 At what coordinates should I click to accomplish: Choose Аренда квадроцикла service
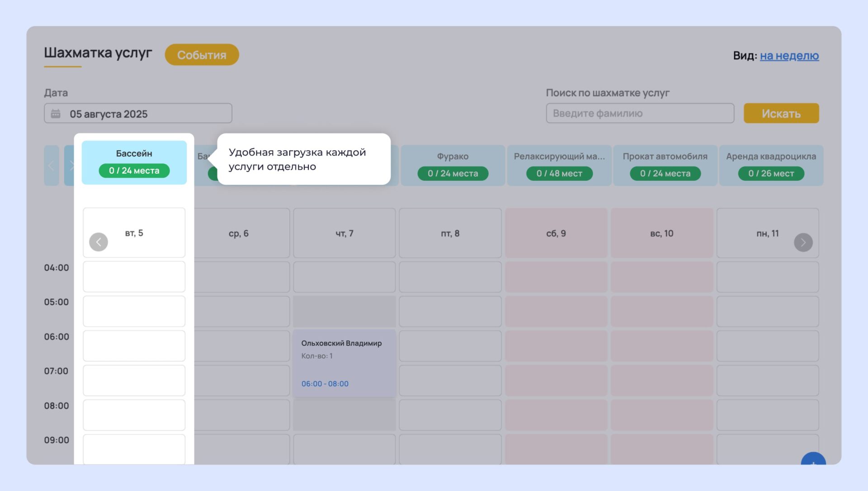(x=771, y=156)
